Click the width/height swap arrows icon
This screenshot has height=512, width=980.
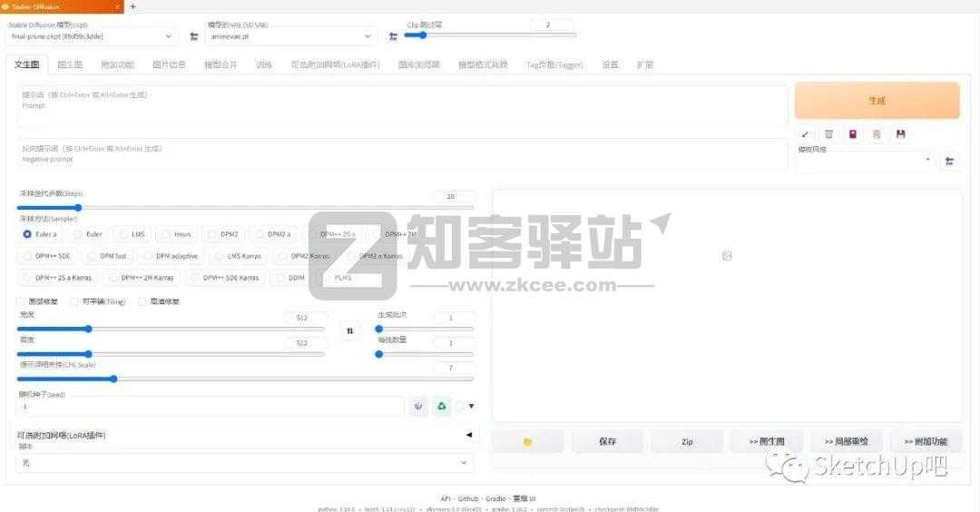click(350, 331)
